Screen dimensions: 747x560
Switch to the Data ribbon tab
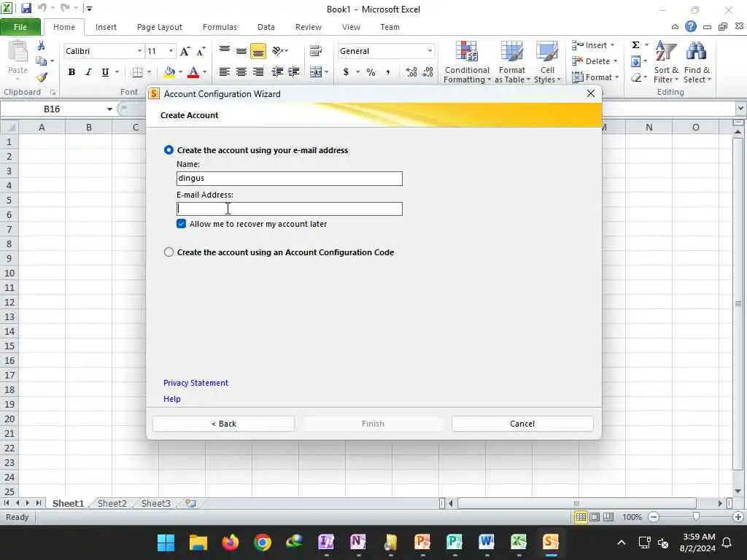pos(266,27)
